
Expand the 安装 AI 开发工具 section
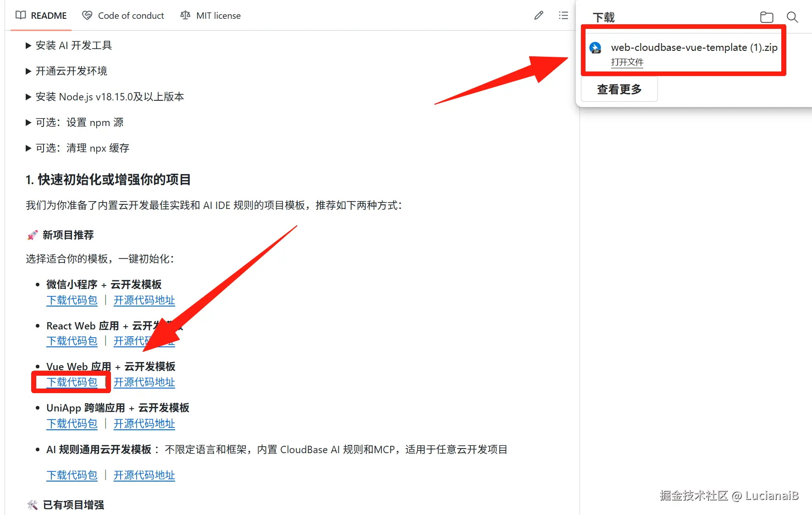point(69,45)
